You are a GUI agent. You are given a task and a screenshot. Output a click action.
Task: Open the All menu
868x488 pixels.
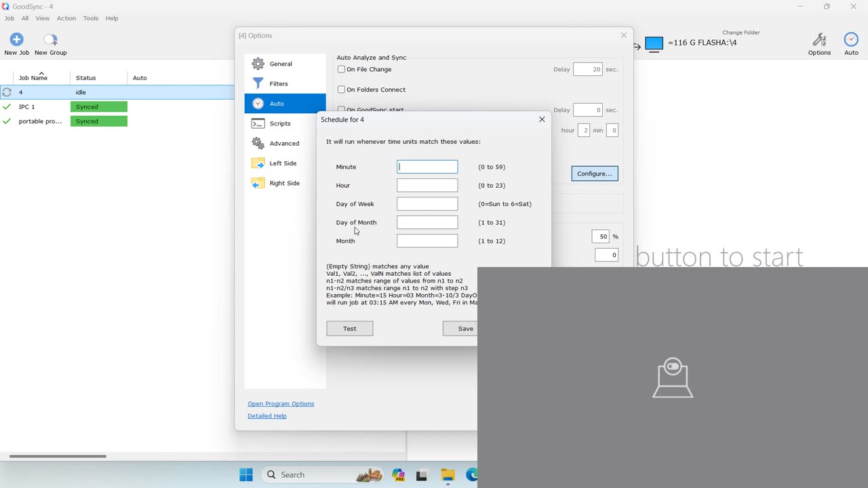pos(25,18)
